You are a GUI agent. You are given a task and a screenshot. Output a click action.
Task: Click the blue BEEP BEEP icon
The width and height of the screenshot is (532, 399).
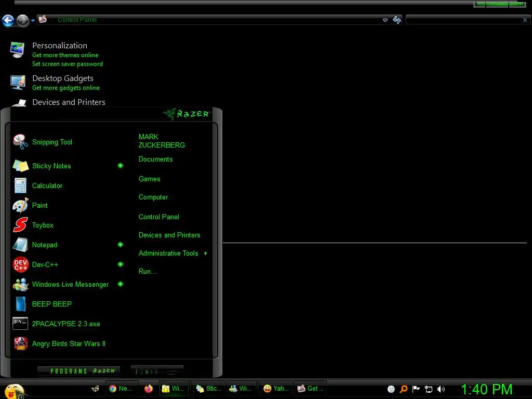pos(20,304)
